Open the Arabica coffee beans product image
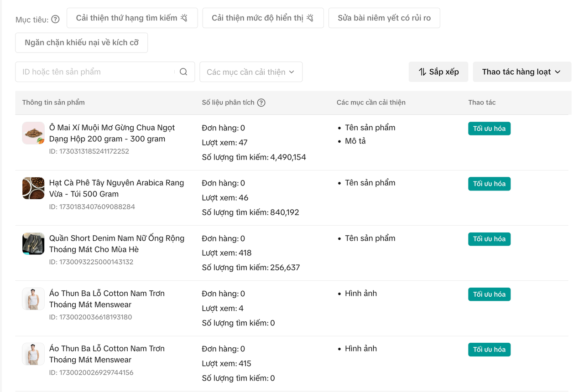Screen dimensions: 584x392 pyautogui.click(x=33, y=188)
